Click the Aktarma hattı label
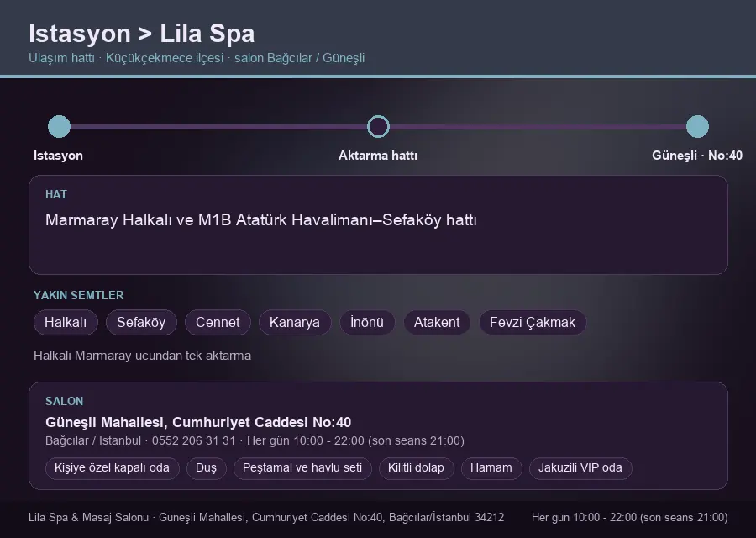 [x=378, y=156]
